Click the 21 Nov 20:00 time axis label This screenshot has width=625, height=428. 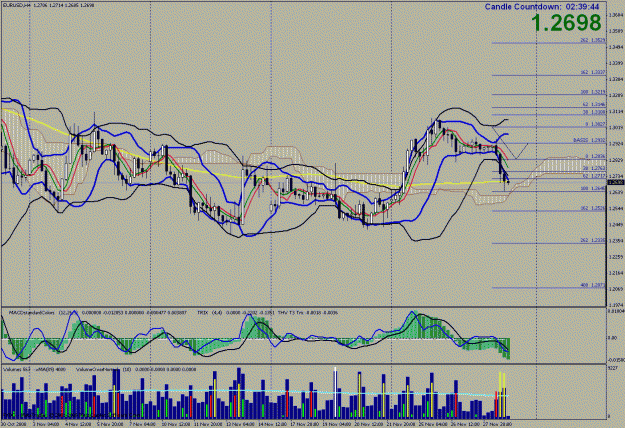tap(401, 424)
